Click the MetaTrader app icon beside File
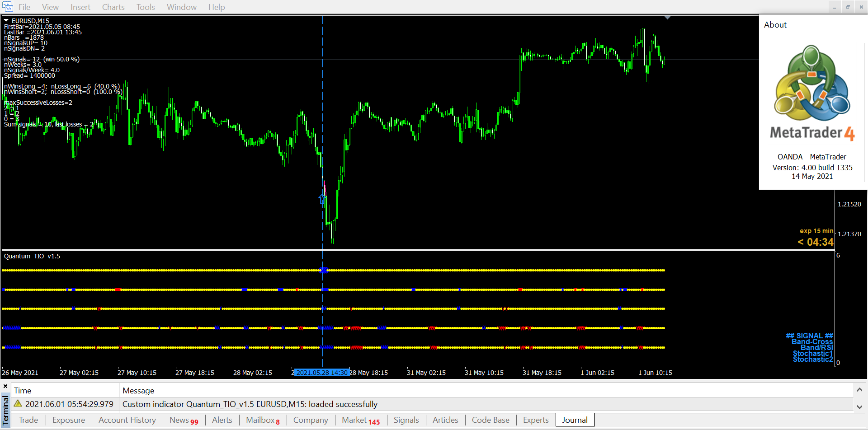Screen dimensions: 868x430 [7, 7]
